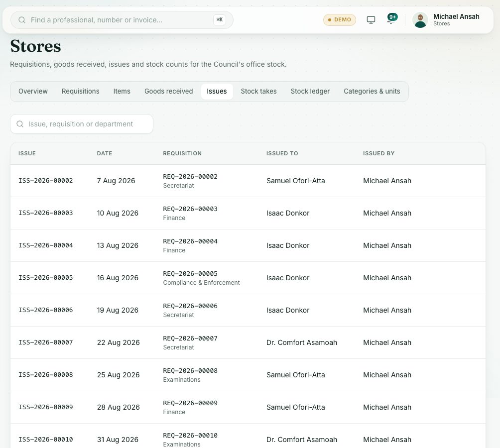Switch to the Stock takes tab
The height and width of the screenshot is (448, 500).
click(x=258, y=92)
